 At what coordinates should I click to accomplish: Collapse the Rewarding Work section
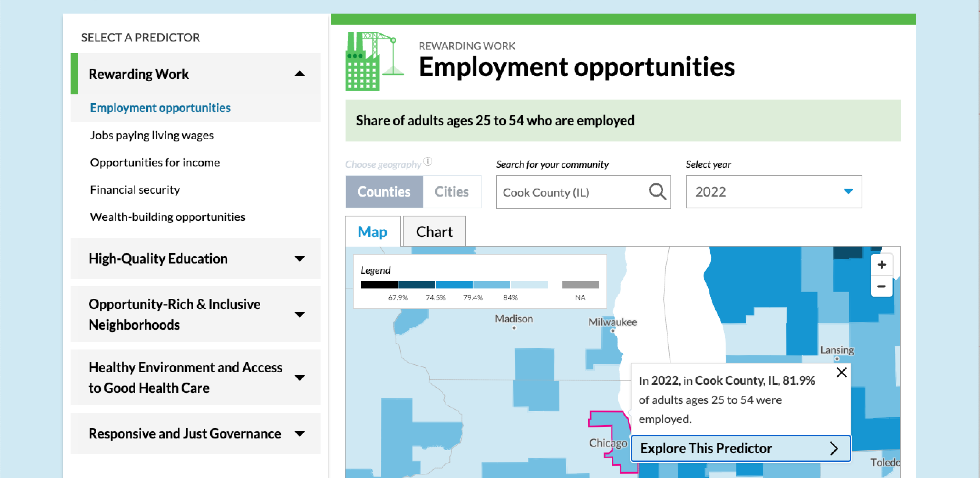pos(195,74)
